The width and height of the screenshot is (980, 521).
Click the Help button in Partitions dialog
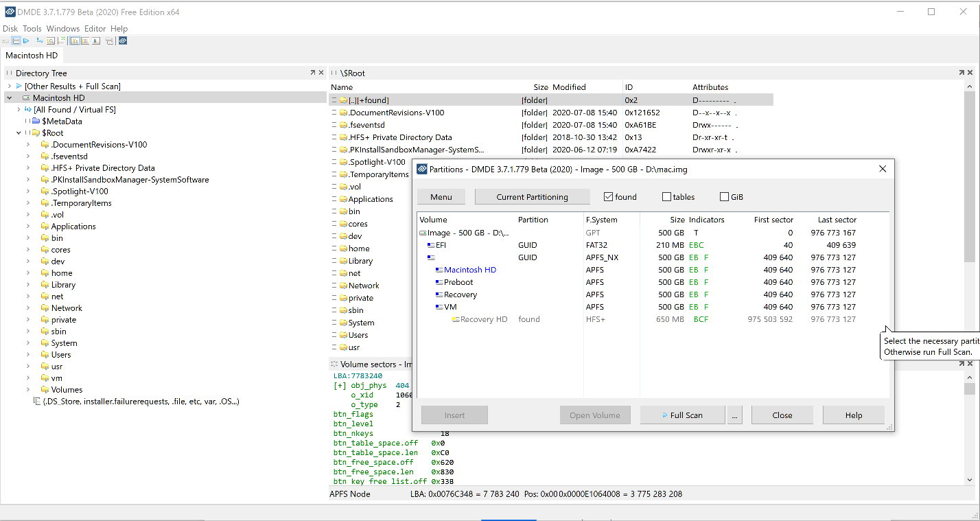pyautogui.click(x=854, y=415)
